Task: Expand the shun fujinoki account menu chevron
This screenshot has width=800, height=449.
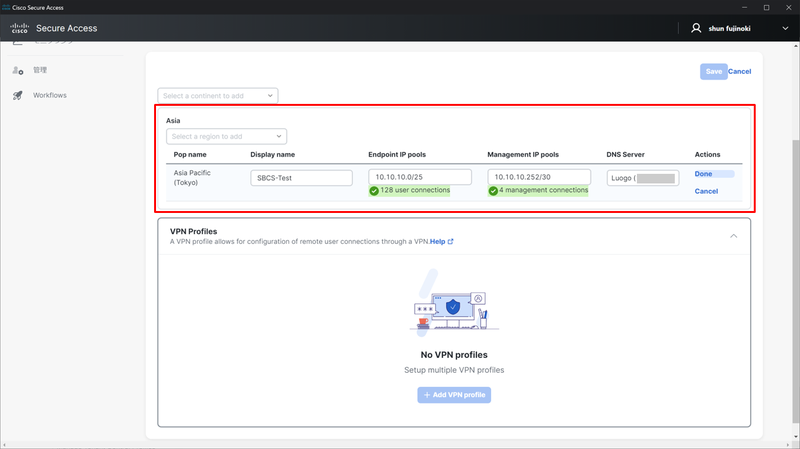Action: [x=785, y=29]
